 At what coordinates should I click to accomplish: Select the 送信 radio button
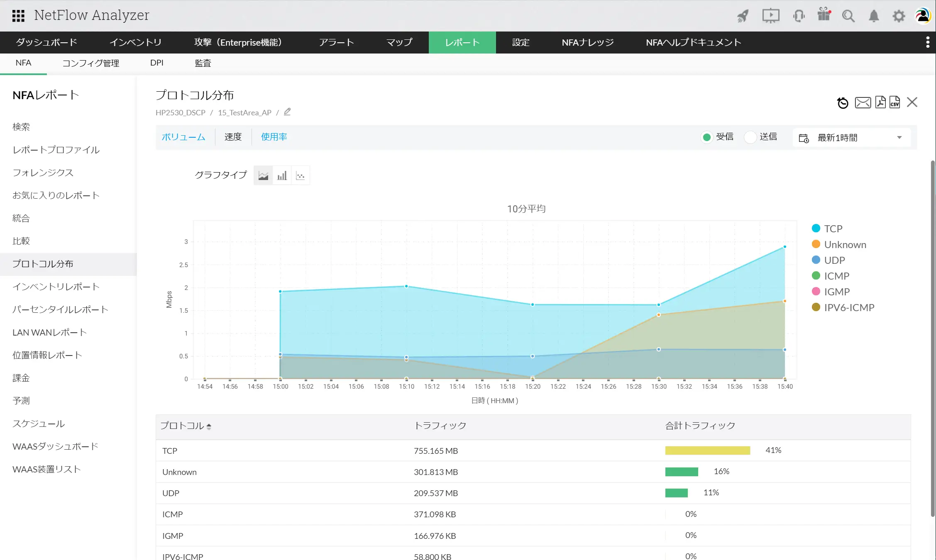[x=750, y=137]
